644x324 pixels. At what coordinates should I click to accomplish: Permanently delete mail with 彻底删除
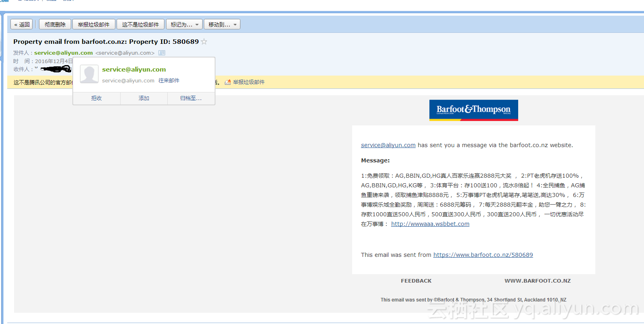[55, 25]
